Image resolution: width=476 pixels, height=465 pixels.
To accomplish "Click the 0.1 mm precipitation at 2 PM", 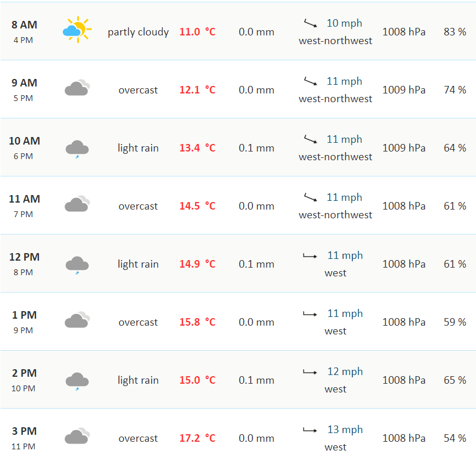I will pos(256,380).
